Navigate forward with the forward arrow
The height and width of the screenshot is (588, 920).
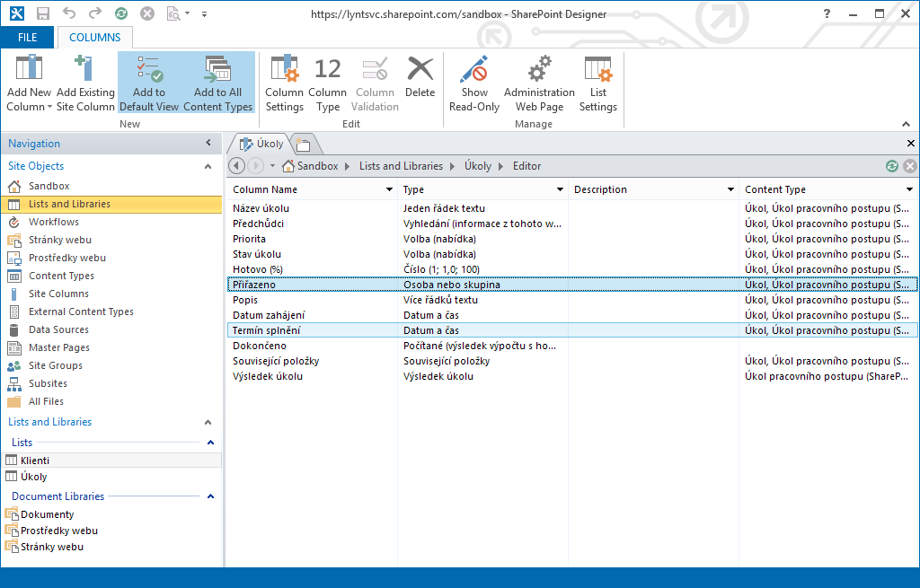[x=255, y=166]
